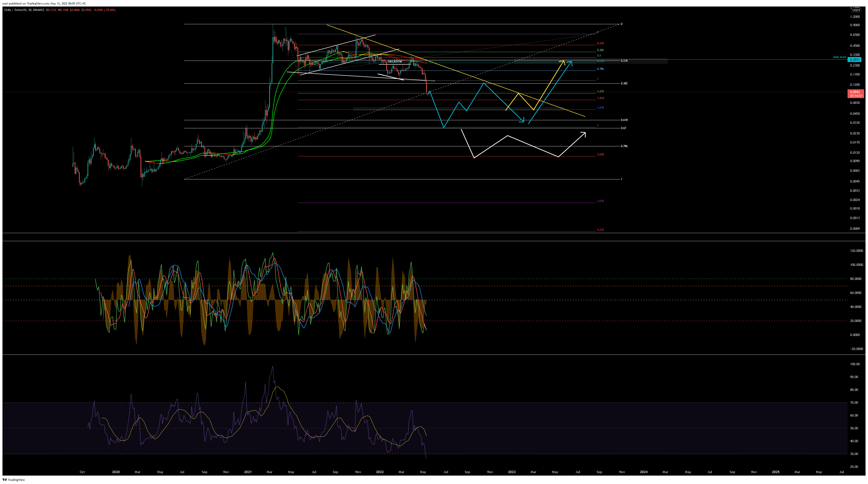
Task: Click the 2024 label on the time axis
Action: (644, 472)
